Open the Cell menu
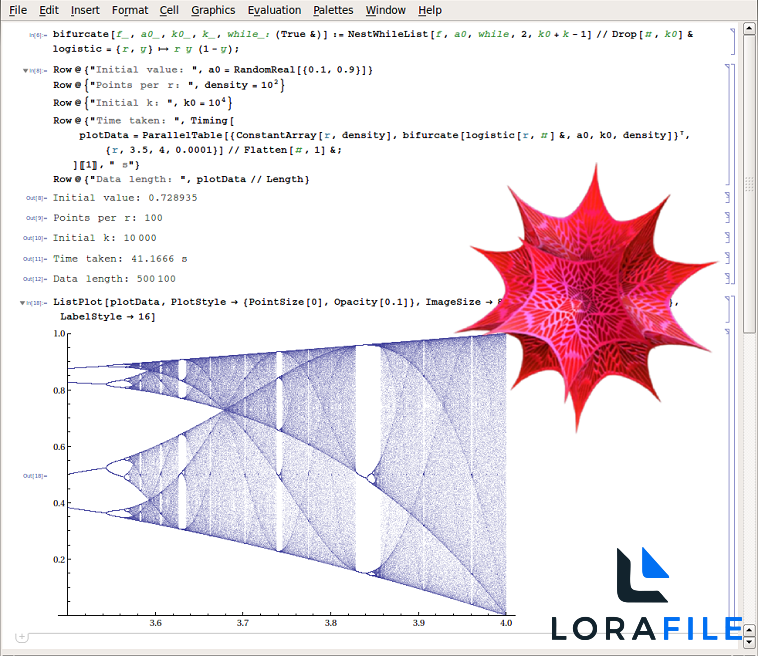Image resolution: width=758 pixels, height=656 pixels. point(169,10)
